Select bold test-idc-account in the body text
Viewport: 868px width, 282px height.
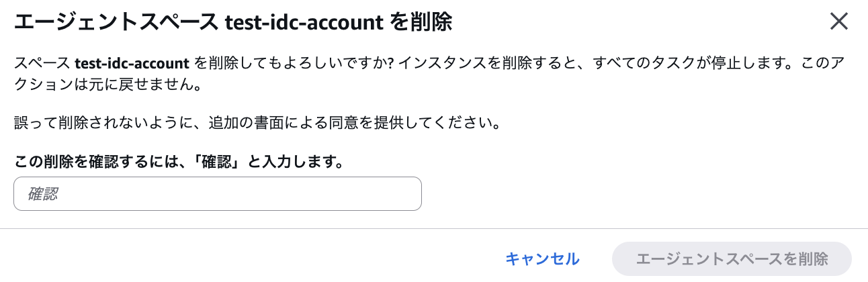coord(132,64)
